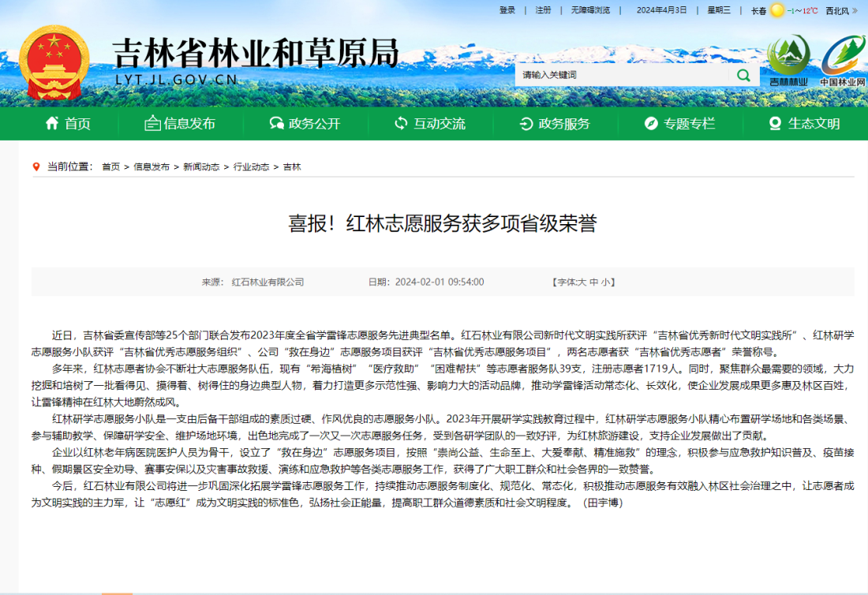Open the 中国林业网 logo link
This screenshot has width=868, height=595.
pyautogui.click(x=843, y=61)
